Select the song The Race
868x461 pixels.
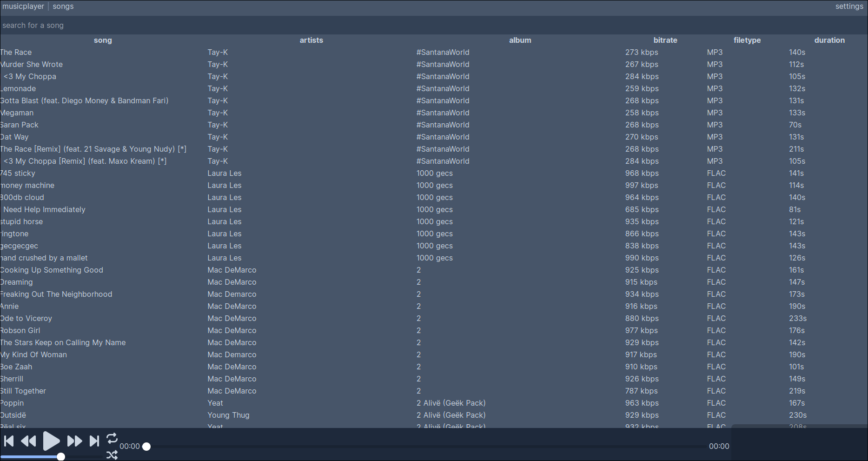[16, 53]
